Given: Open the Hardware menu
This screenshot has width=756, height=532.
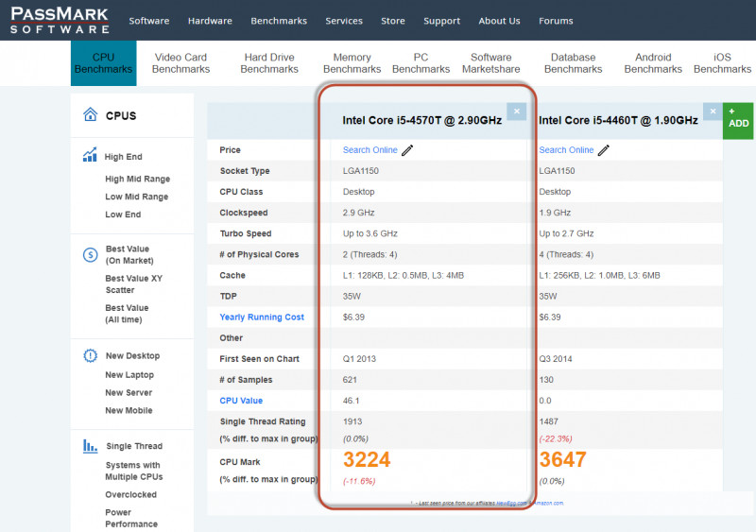Looking at the screenshot, I should 210,21.
